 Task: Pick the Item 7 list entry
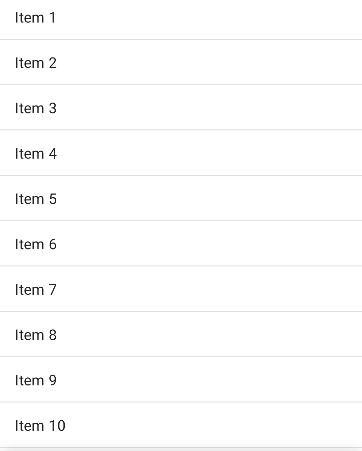[x=181, y=289]
